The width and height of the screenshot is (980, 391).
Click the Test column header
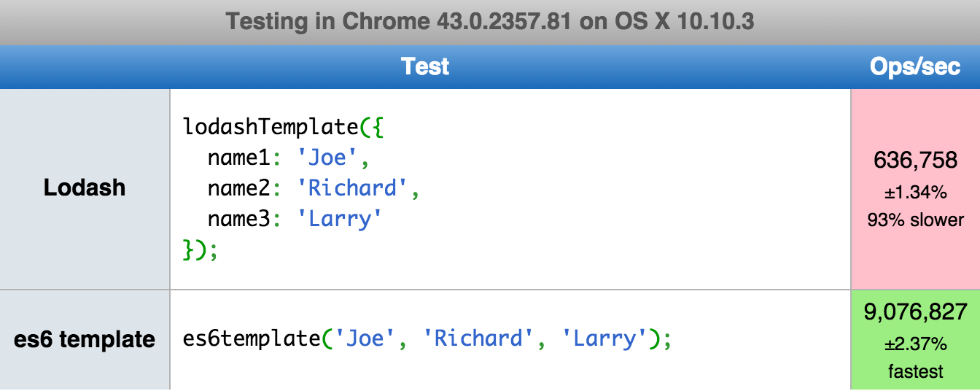coord(425,67)
